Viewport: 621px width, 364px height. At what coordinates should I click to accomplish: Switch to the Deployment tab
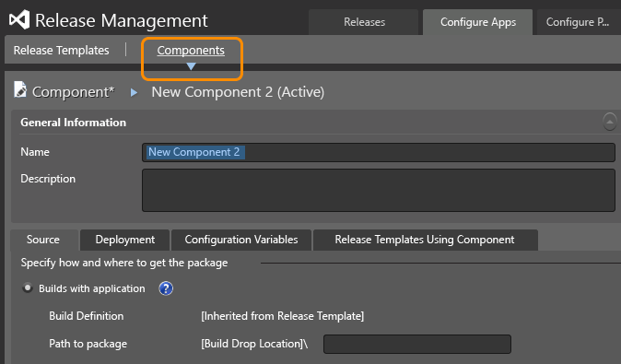pyautogui.click(x=124, y=240)
